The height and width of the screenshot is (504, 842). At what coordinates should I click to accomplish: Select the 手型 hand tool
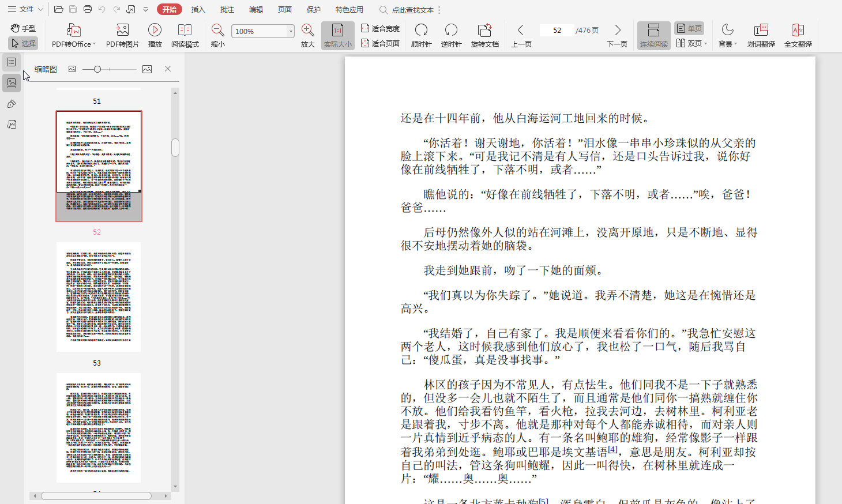[23, 28]
